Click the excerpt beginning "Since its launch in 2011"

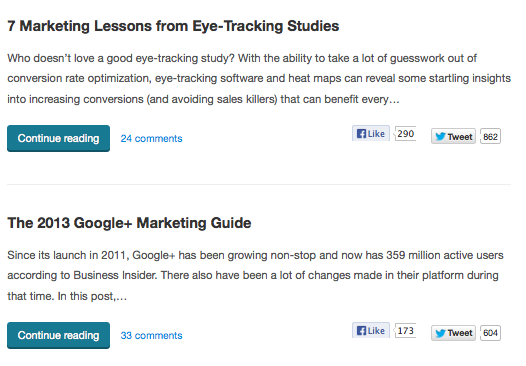click(255, 275)
